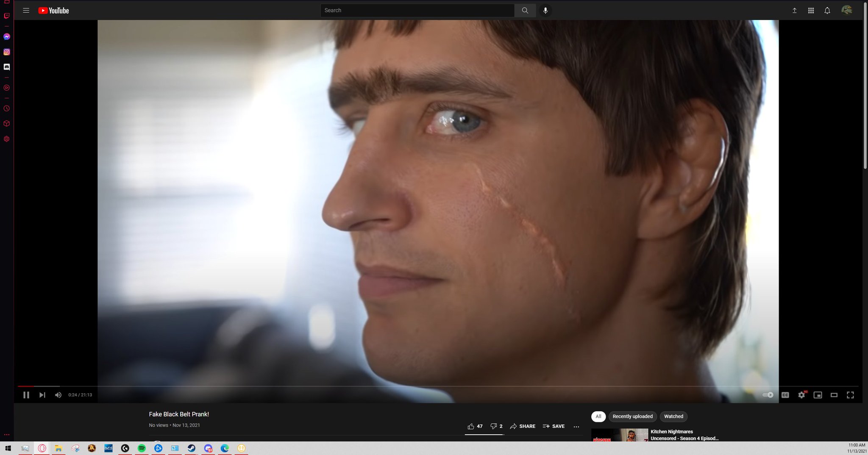
Task: Open Microsoft Edge from the taskbar
Action: tap(225, 448)
